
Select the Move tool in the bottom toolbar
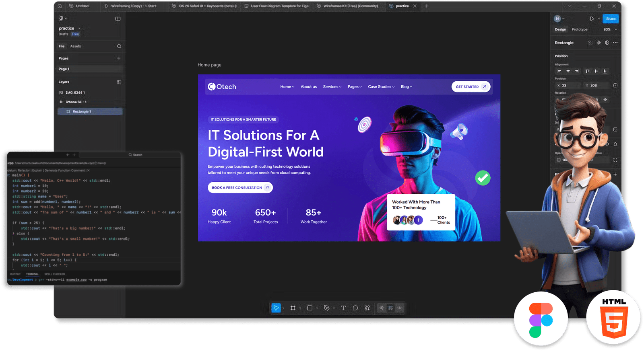click(x=276, y=308)
